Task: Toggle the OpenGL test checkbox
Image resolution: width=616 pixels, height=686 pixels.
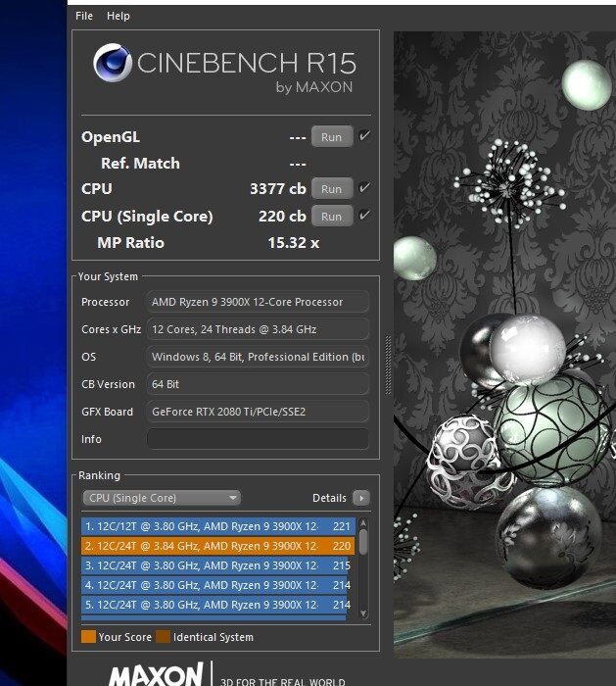Action: coord(364,136)
